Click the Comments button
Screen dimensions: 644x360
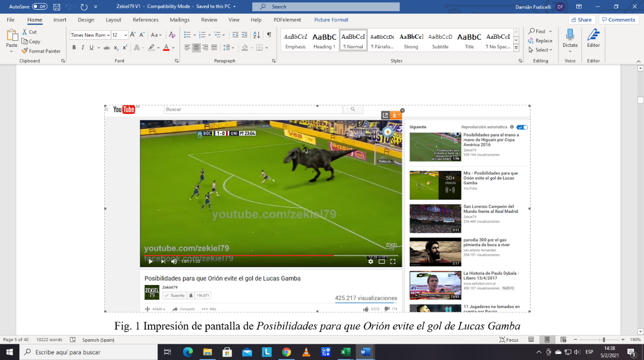(x=619, y=20)
